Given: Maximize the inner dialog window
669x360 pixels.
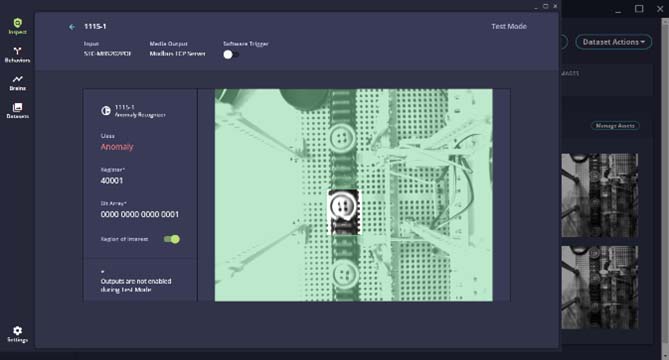Looking at the screenshot, I should (x=545, y=6).
